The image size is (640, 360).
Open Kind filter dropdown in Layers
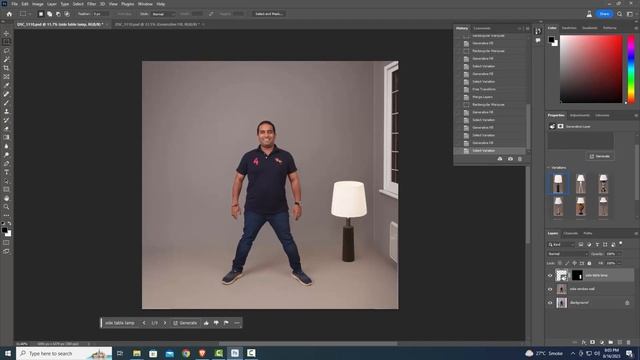pos(561,244)
